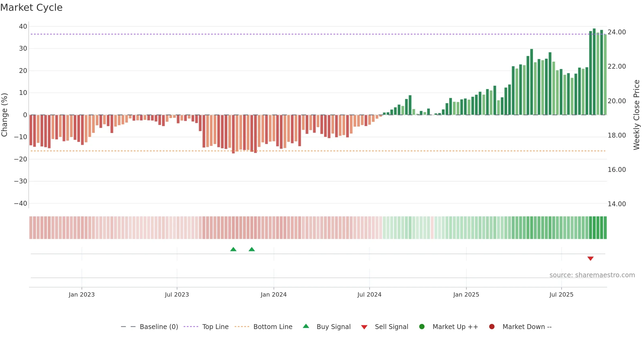Click the 16.00 price axis value
The width and height of the screenshot is (644, 362).
(x=617, y=170)
